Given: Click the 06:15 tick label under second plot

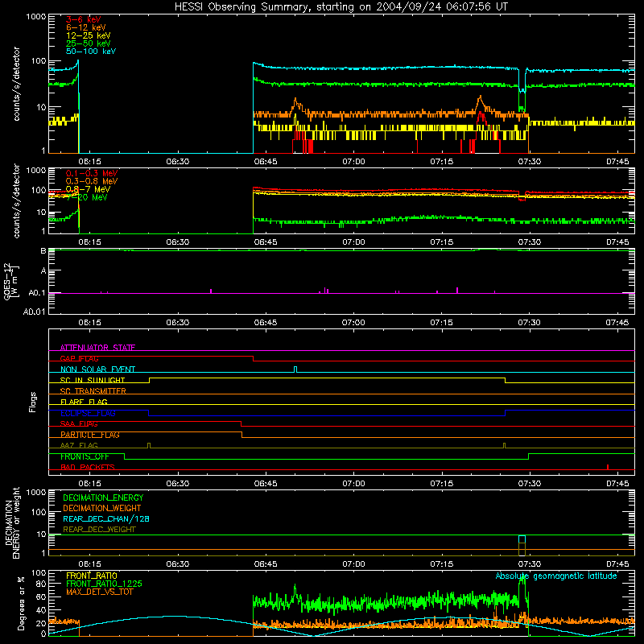Looking at the screenshot, I should [x=89, y=242].
